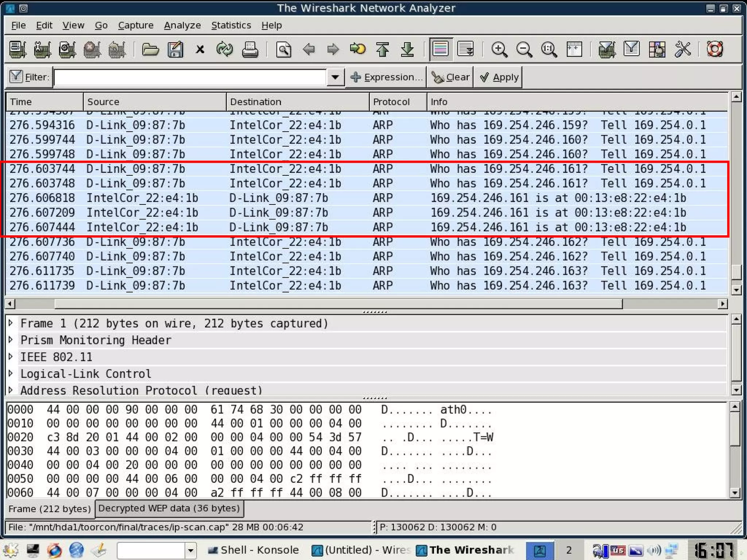
Task: Click the Preferences tools icon
Action: tap(682, 49)
